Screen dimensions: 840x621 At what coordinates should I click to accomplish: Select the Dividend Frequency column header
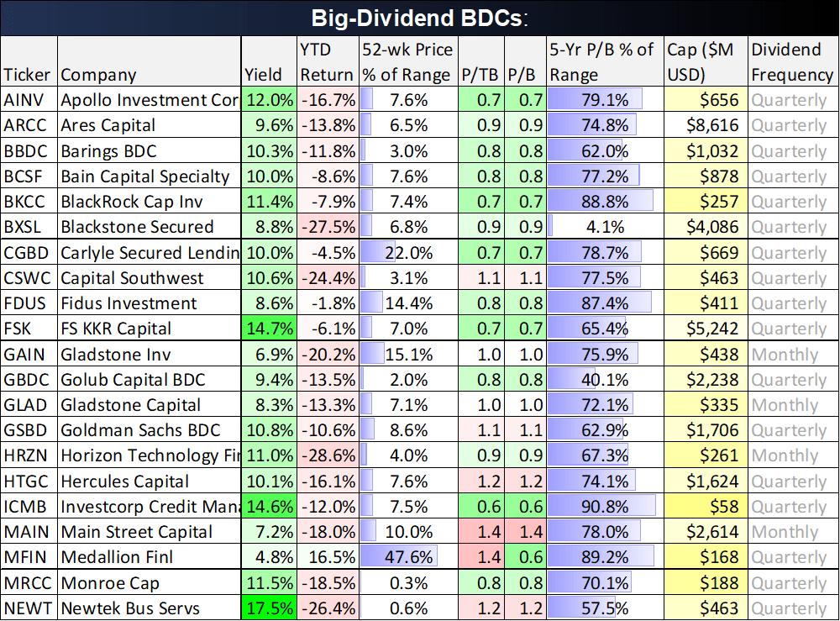(x=794, y=61)
